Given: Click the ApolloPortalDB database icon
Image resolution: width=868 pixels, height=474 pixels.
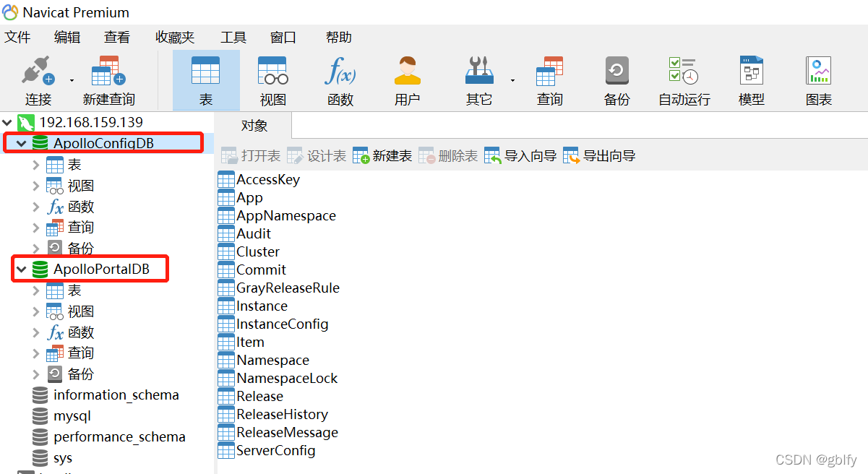Looking at the screenshot, I should point(40,270).
